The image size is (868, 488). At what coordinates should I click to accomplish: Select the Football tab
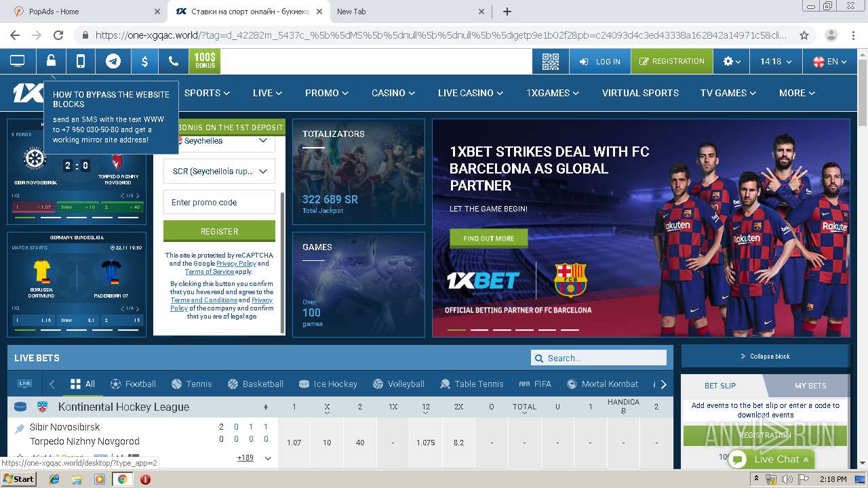[x=133, y=384]
